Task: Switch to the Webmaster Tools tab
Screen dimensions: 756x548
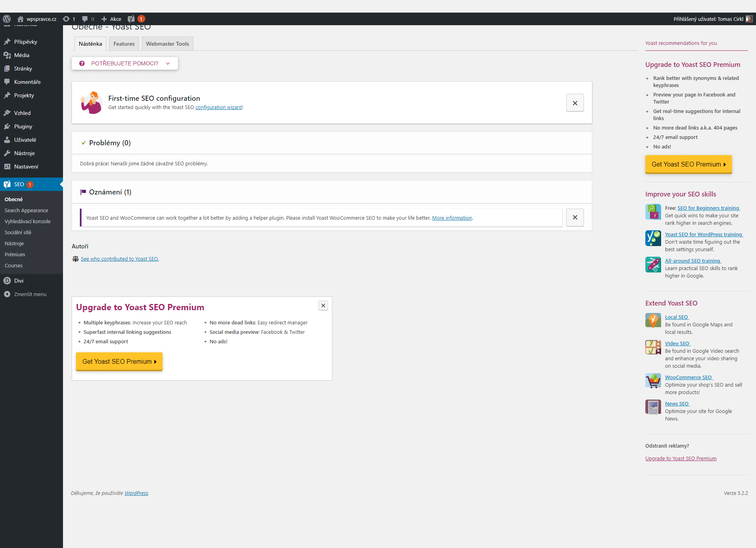Action: [167, 44]
